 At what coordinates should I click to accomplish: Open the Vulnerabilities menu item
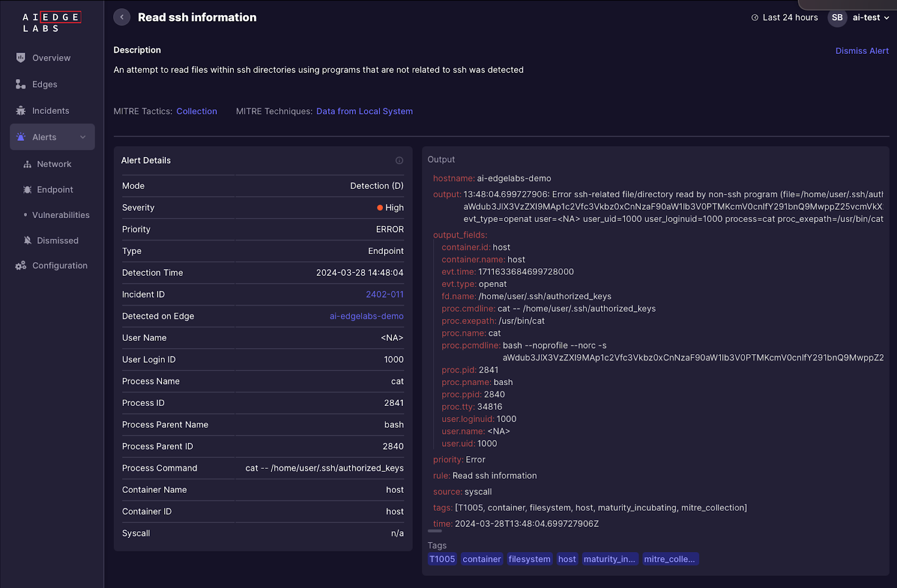point(61,215)
